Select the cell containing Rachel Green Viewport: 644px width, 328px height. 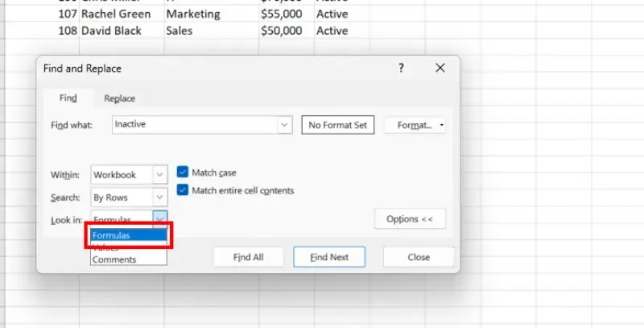click(x=122, y=14)
